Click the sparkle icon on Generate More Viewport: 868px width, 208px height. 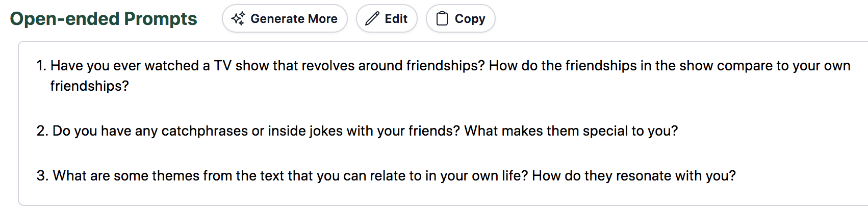(x=238, y=19)
